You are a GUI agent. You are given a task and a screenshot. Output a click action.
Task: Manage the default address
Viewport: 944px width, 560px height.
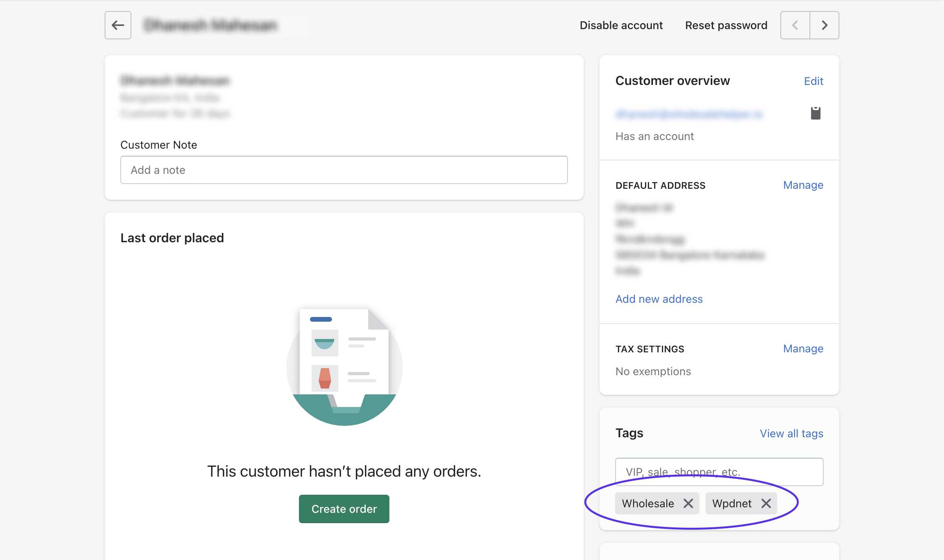[x=803, y=185]
